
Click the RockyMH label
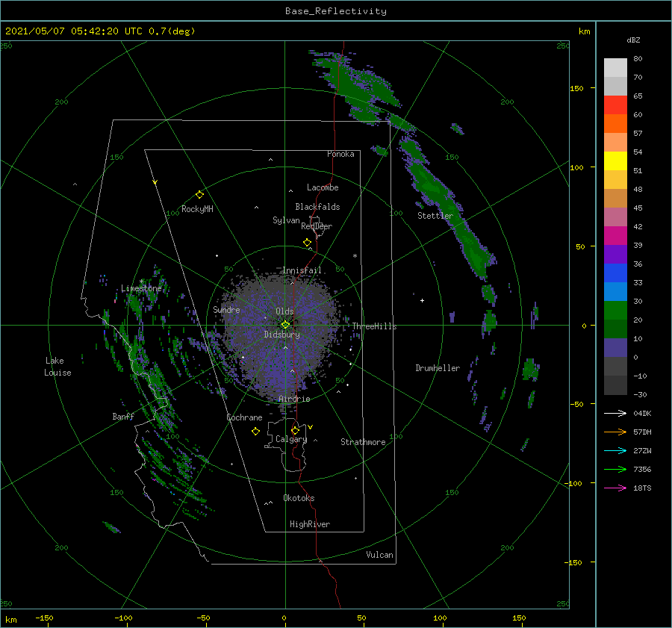[197, 209]
